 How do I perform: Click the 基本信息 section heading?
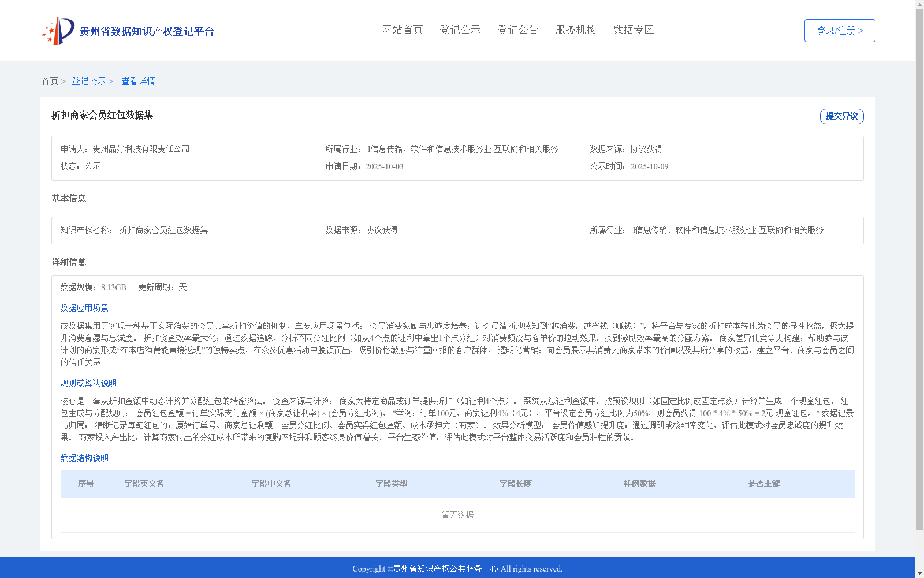tap(69, 199)
